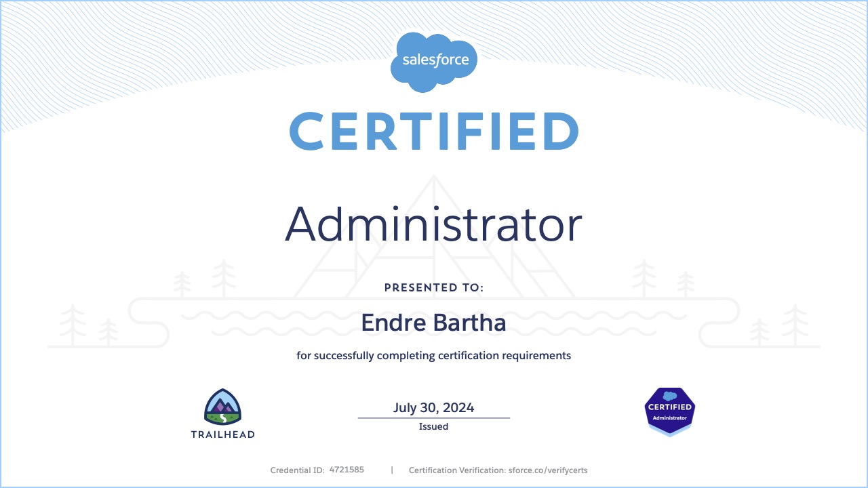
Task: Select the CERTIFIED heading text
Action: tap(434, 131)
